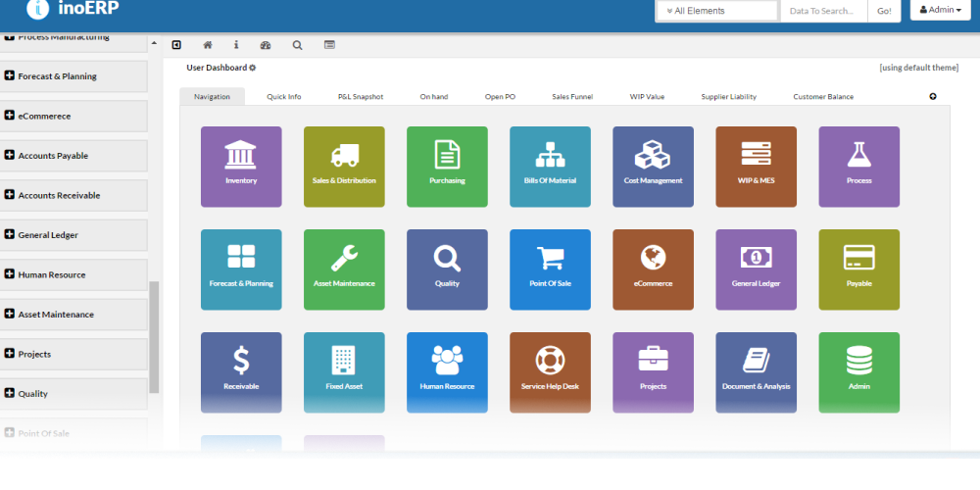Click the window layout toolbar icon
This screenshot has height=490, width=980.
tap(329, 45)
